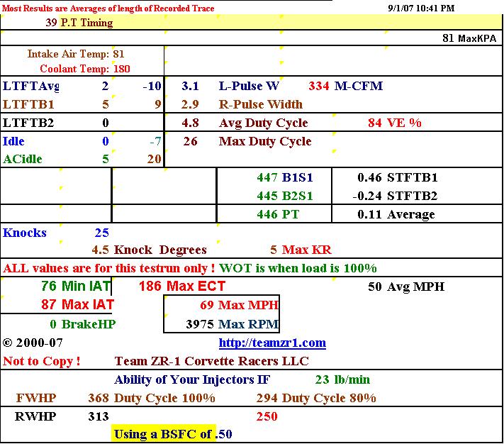The image size is (504, 444).
Task: Select the Coolant Temp reading
Action: point(84,69)
